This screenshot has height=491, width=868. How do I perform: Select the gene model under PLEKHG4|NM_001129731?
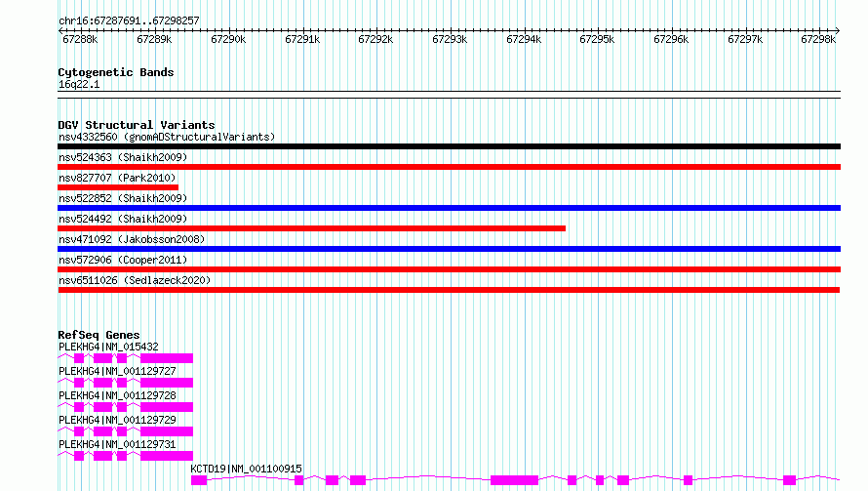[x=125, y=456]
